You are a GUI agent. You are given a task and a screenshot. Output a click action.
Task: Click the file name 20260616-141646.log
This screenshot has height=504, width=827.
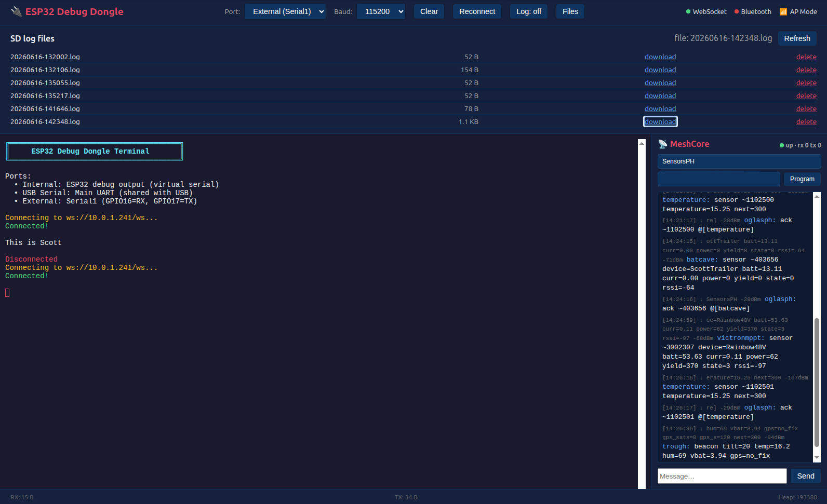(x=45, y=109)
